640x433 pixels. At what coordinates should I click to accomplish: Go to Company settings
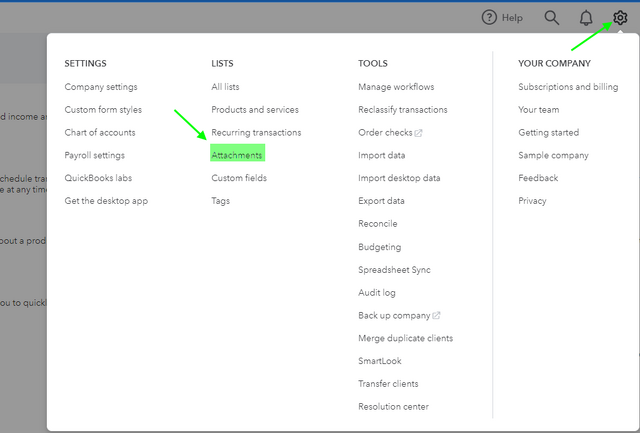pos(101,87)
